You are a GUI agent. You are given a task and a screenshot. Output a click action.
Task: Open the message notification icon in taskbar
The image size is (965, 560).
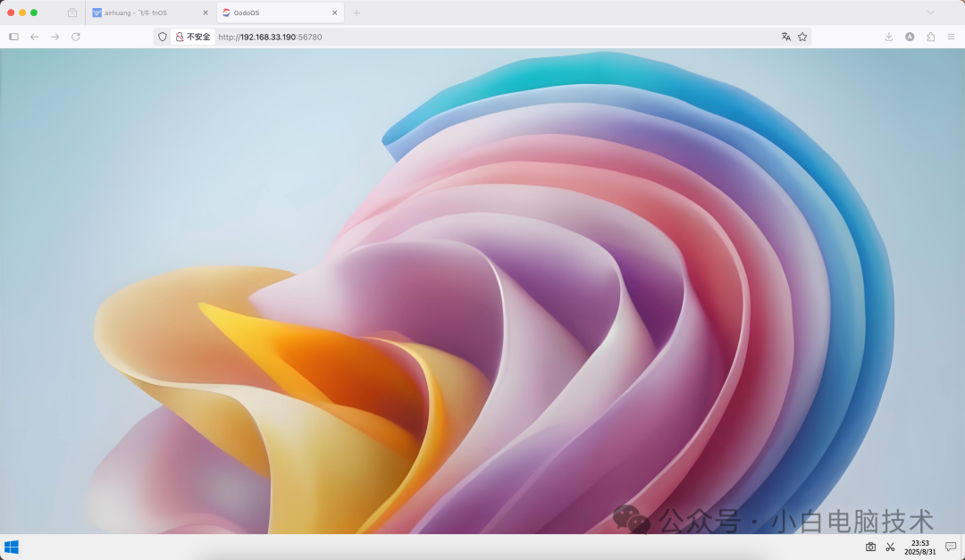pyautogui.click(x=950, y=547)
